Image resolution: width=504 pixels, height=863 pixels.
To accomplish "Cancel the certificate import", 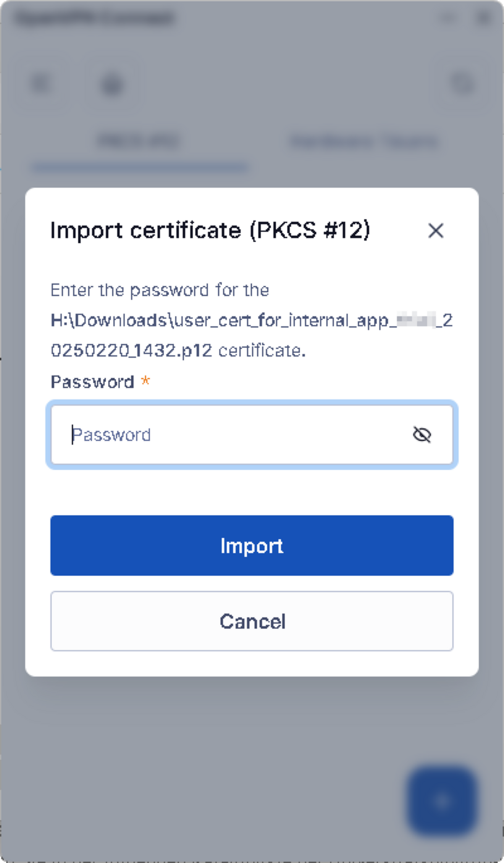I will point(252,621).
